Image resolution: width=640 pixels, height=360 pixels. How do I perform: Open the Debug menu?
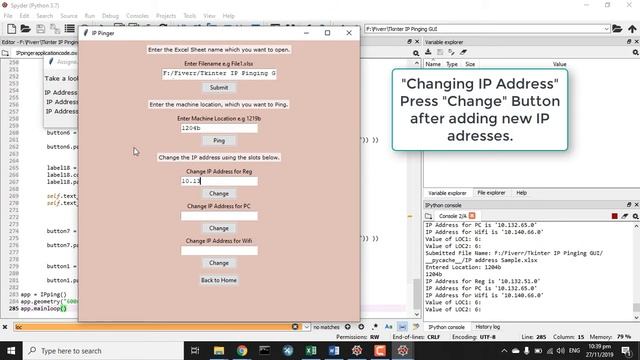click(x=110, y=16)
